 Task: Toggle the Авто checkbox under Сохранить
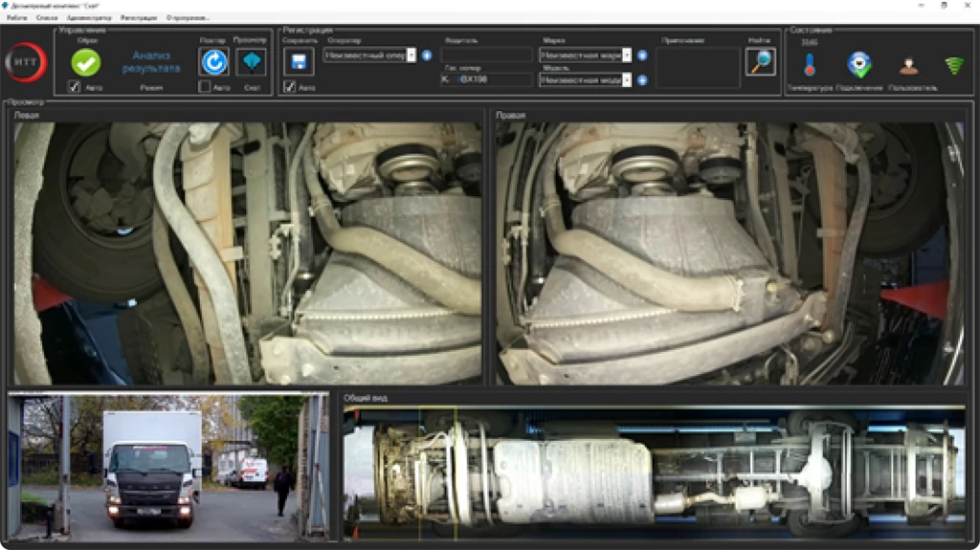(x=289, y=87)
